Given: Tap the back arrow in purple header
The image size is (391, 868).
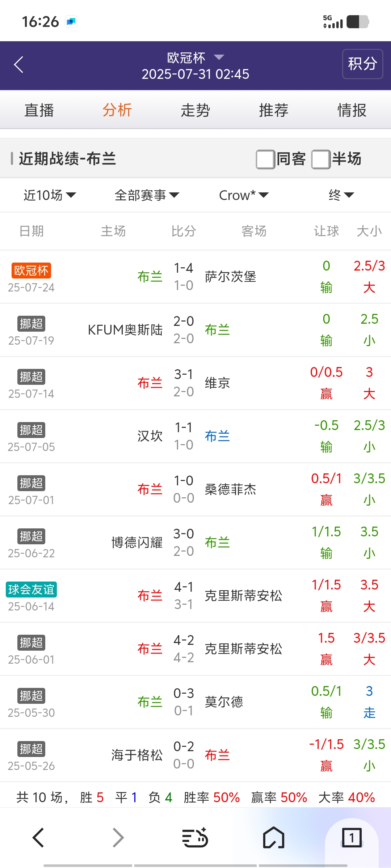Looking at the screenshot, I should coord(19,65).
